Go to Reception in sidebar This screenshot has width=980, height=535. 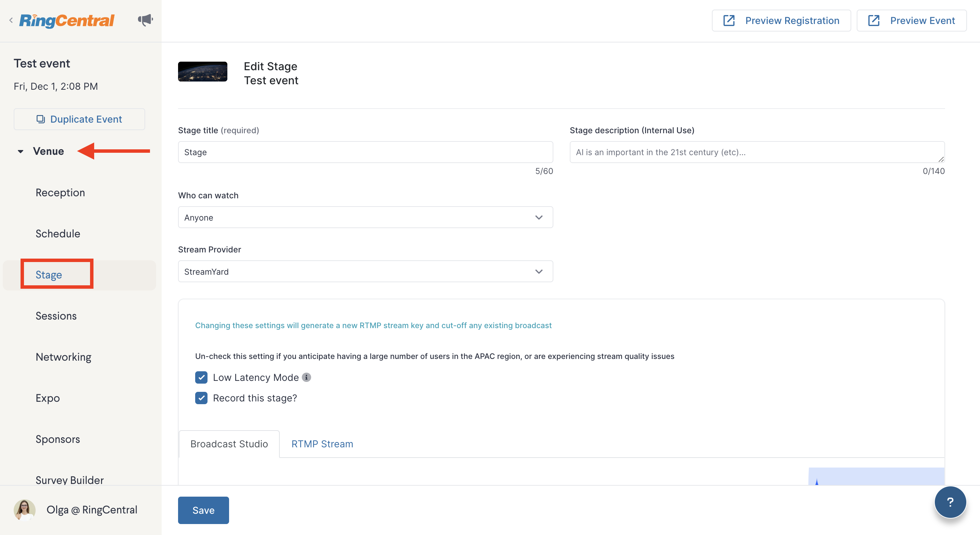pyautogui.click(x=60, y=192)
